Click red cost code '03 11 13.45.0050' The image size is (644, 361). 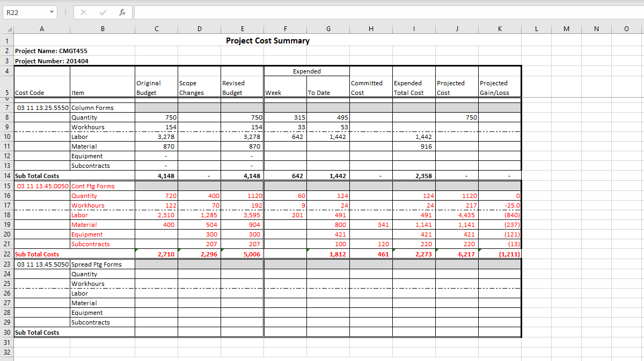click(42, 186)
